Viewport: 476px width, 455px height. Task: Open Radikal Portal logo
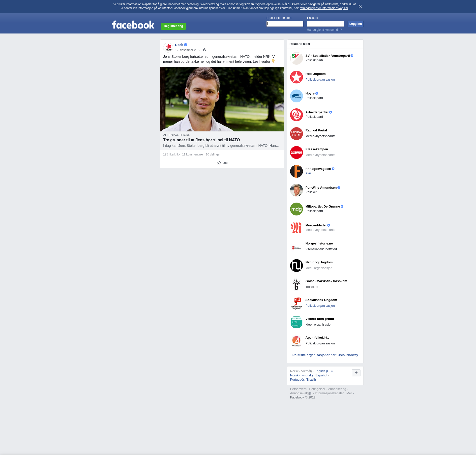[297, 134]
